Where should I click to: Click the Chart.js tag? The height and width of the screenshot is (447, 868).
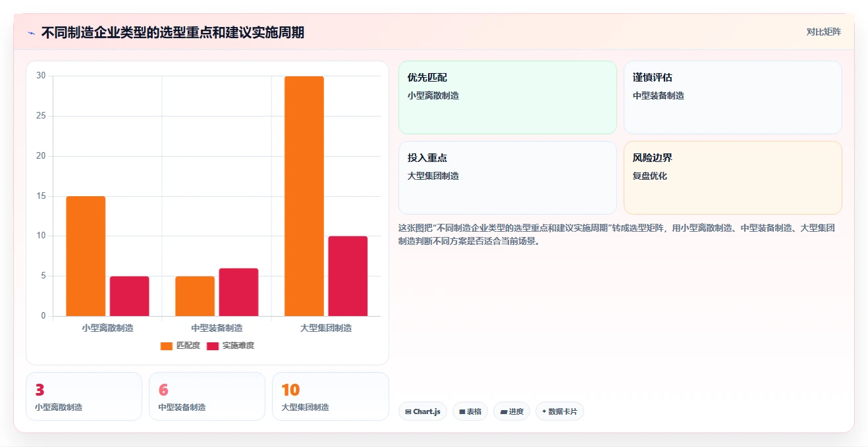point(423,411)
